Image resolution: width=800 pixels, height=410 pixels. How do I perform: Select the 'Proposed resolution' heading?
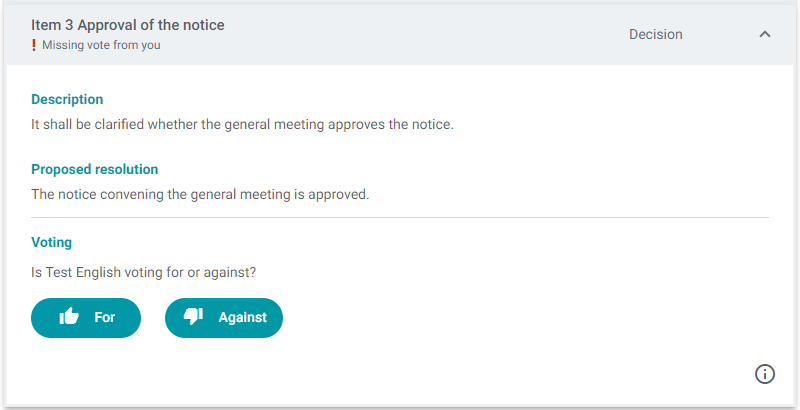click(x=94, y=169)
